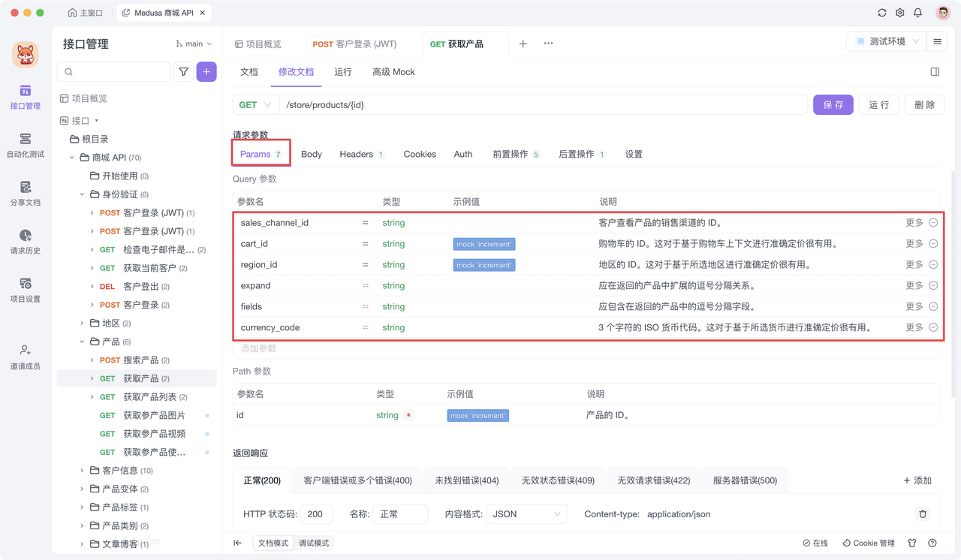Open the 分享文档 sidebar section
Image resolution: width=961 pixels, height=560 pixels.
26,194
